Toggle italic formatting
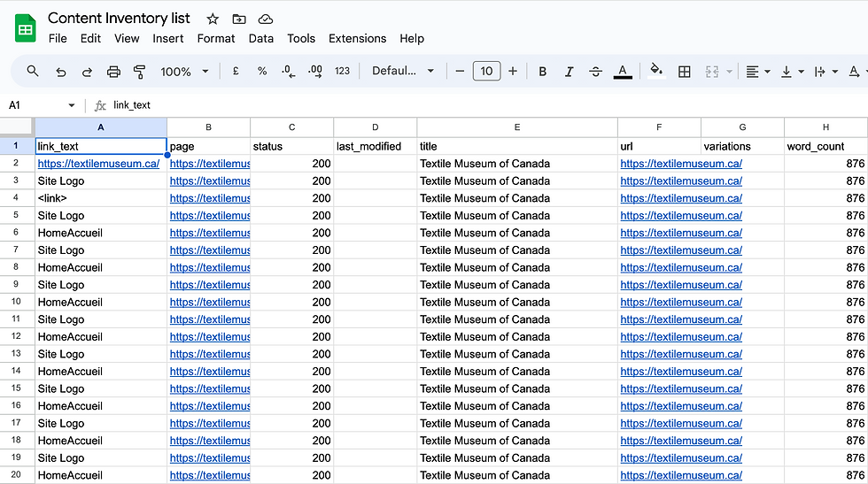Image resolution: width=868 pixels, height=484 pixels. tap(569, 72)
